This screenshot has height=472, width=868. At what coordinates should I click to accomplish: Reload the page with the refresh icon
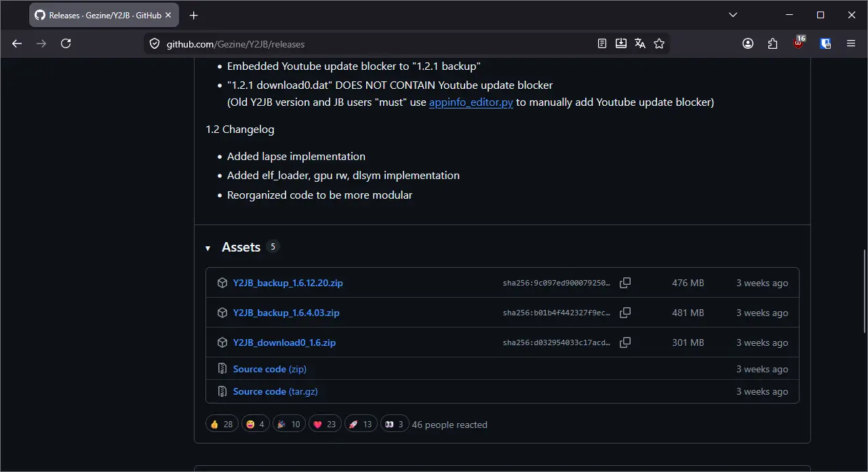coord(66,43)
